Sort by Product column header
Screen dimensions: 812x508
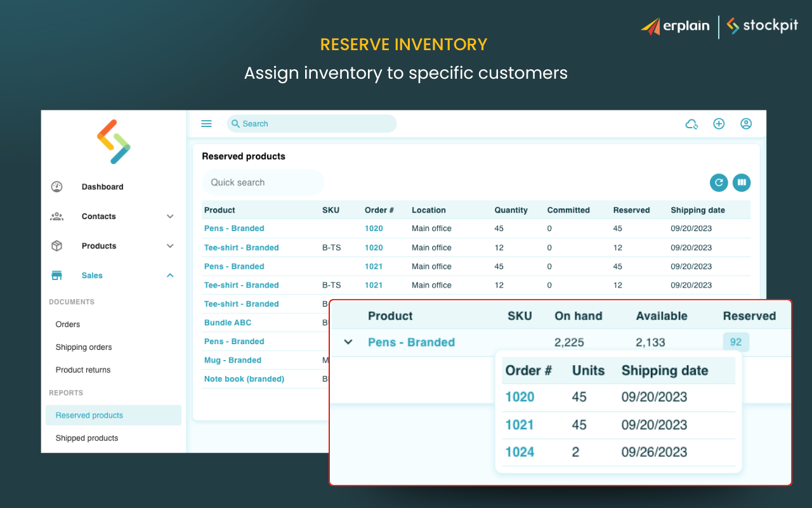tap(219, 210)
